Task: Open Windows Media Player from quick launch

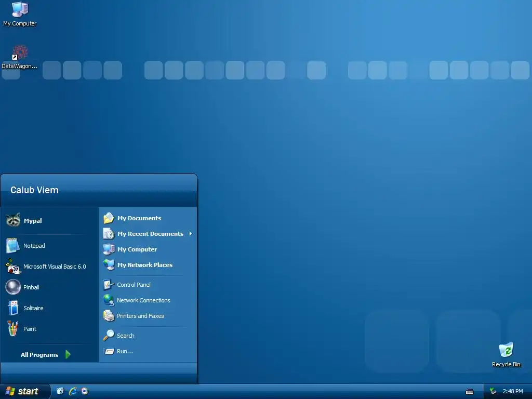Action: [85, 391]
